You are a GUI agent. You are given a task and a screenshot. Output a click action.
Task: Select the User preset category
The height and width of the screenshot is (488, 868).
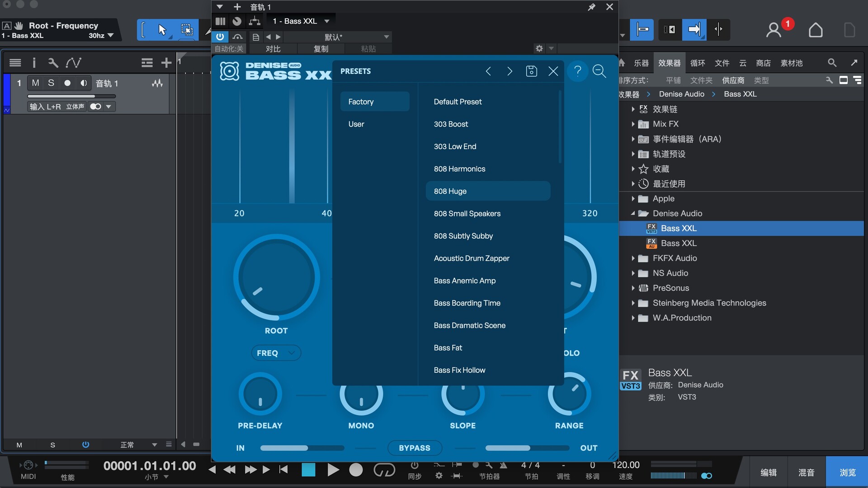point(356,124)
